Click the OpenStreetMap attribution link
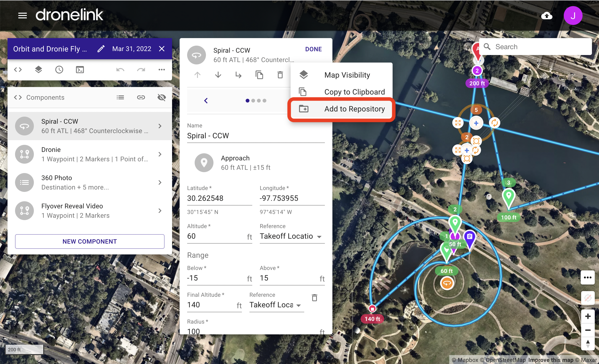599x364 pixels. click(503, 360)
